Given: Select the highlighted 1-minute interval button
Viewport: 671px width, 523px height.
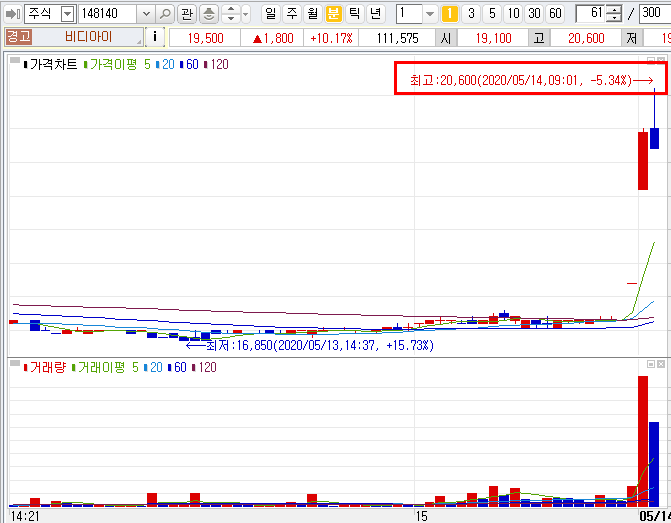Looking at the screenshot, I should (449, 14).
